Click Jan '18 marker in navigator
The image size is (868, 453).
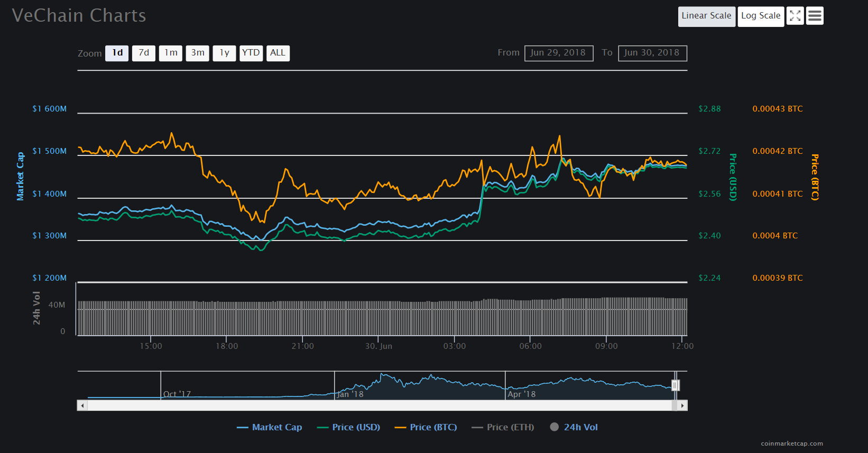pyautogui.click(x=350, y=394)
